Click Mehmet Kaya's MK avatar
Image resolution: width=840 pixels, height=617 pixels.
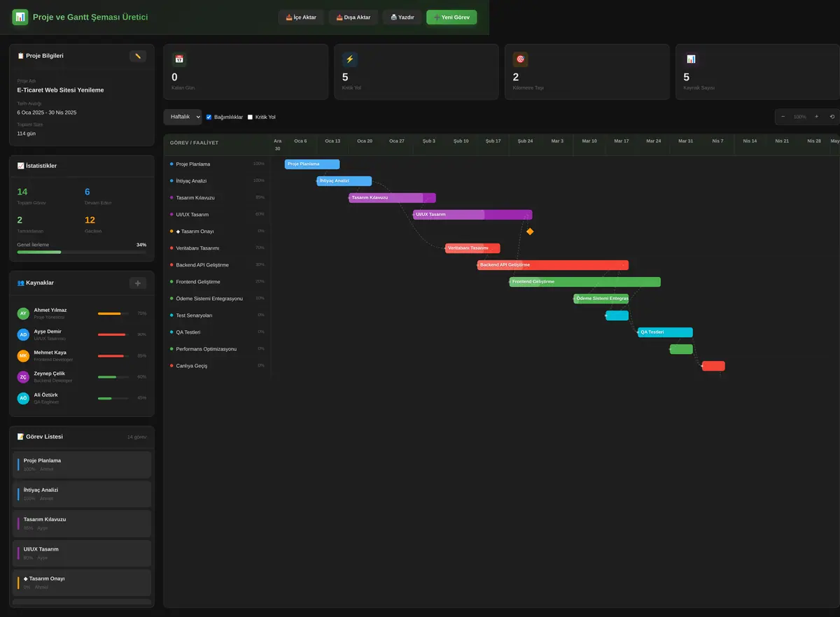[x=24, y=355]
